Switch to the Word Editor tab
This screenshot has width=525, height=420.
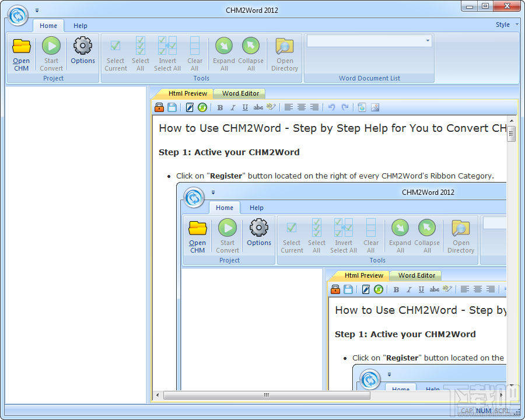click(240, 93)
